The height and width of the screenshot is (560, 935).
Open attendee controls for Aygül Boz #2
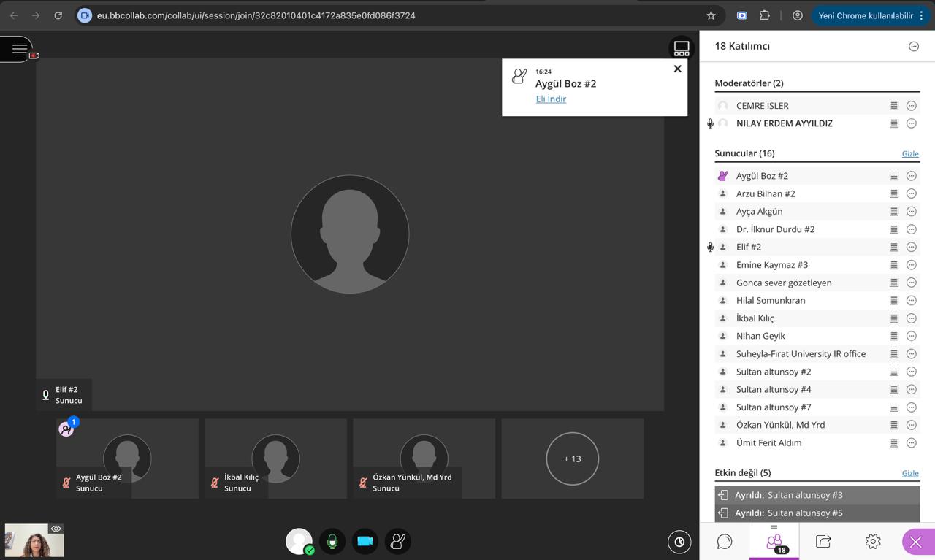tap(911, 176)
